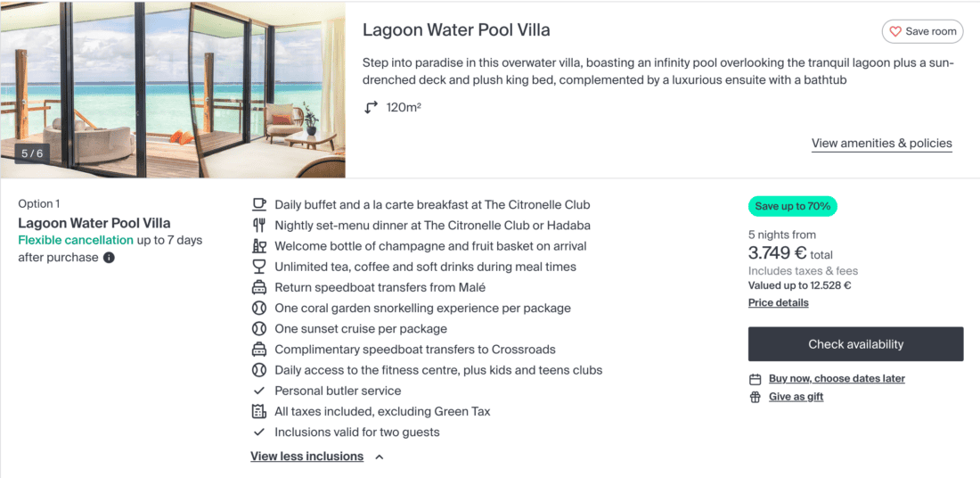Viewport: 980px width, 478px height.
Task: Click the coffee cup breakfast icon
Action: [x=259, y=204]
